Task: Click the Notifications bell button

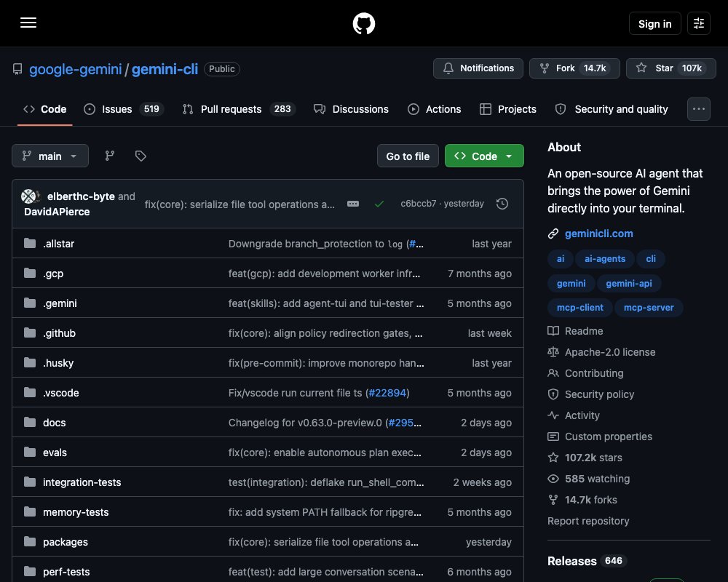Action: tap(478, 68)
